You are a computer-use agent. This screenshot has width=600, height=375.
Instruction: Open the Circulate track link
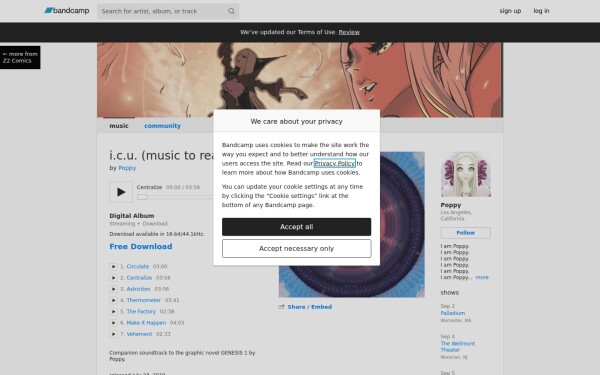pos(138,267)
